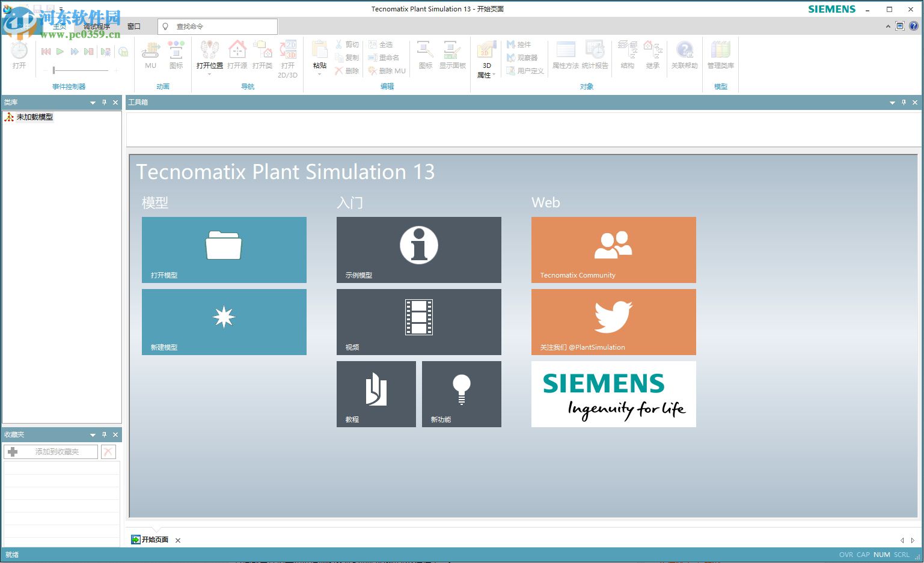The height and width of the screenshot is (563, 924).
Task: Click the 删除 MU button
Action: point(387,71)
